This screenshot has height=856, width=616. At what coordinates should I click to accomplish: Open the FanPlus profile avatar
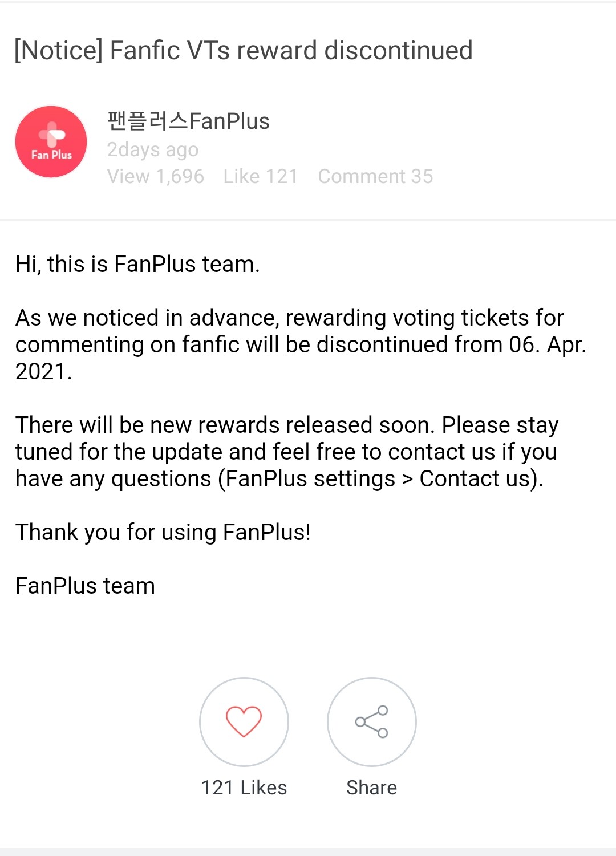click(51, 141)
